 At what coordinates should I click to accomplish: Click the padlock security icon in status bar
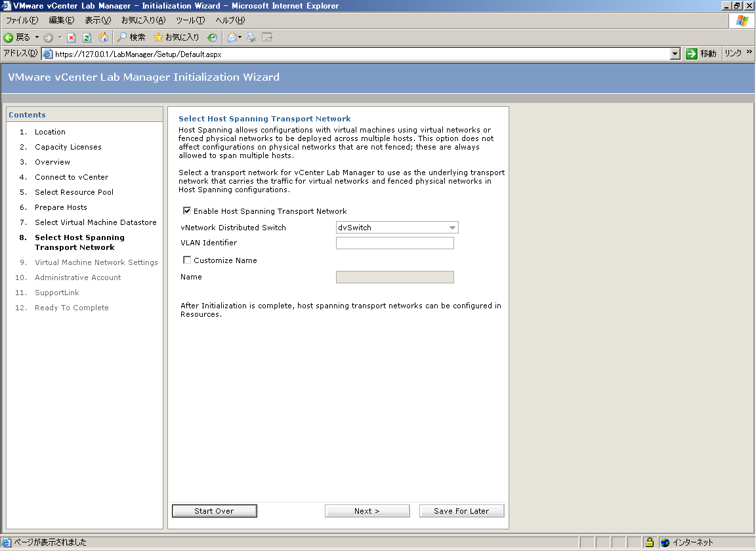tap(650, 542)
